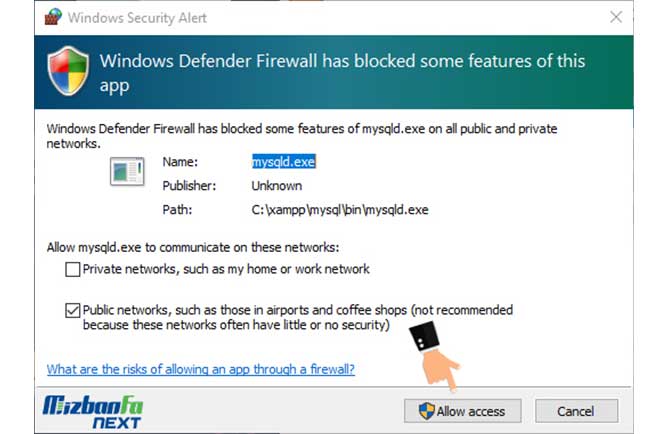Click the mysqld.exe application icon
The image size is (668, 434).
pyautogui.click(x=127, y=171)
